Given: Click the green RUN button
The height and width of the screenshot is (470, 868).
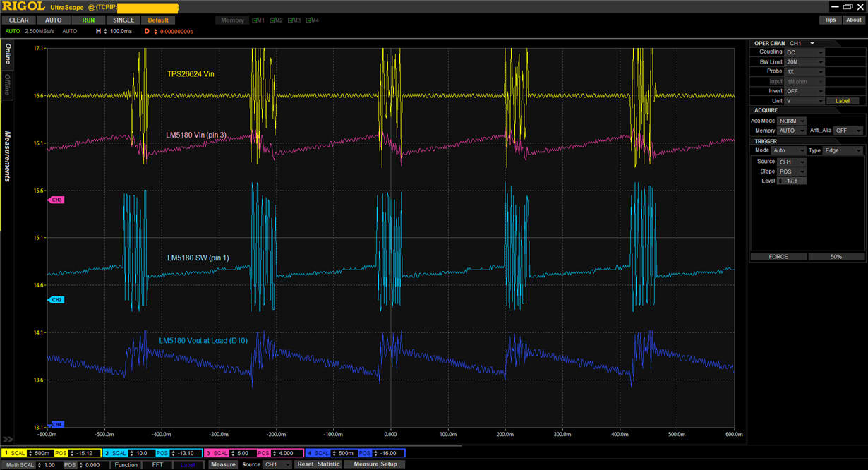Looking at the screenshot, I should (x=88, y=20).
